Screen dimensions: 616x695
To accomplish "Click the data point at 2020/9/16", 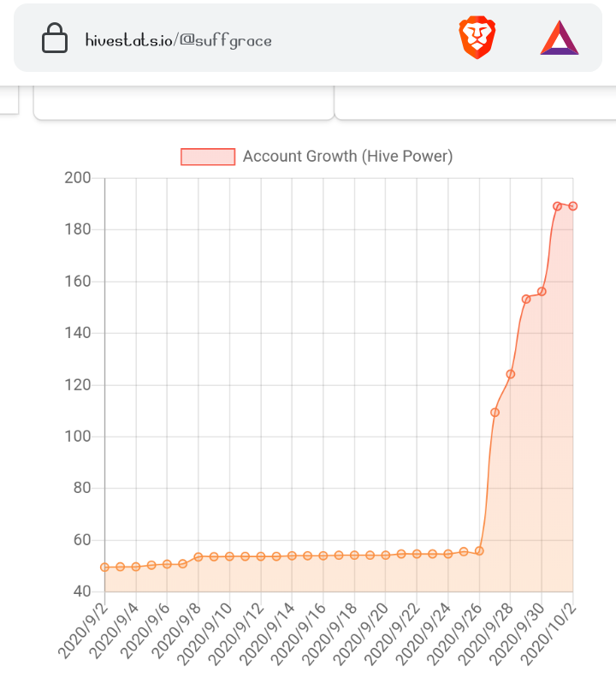I will 323,555.
